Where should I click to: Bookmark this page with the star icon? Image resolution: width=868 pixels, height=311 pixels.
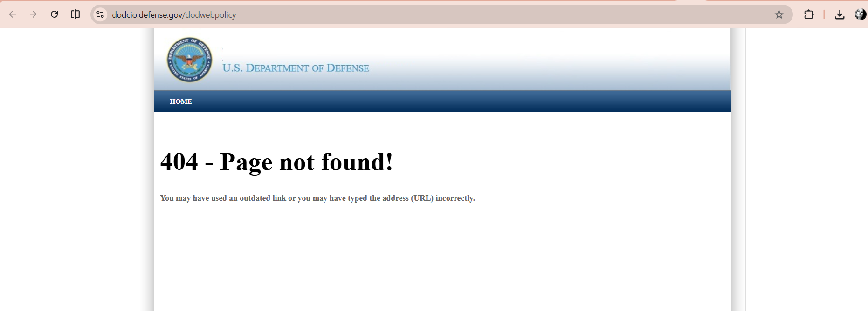pyautogui.click(x=779, y=14)
